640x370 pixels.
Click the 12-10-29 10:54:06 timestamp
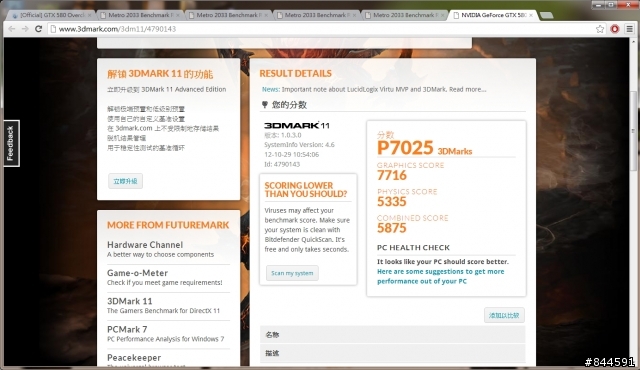(x=291, y=155)
